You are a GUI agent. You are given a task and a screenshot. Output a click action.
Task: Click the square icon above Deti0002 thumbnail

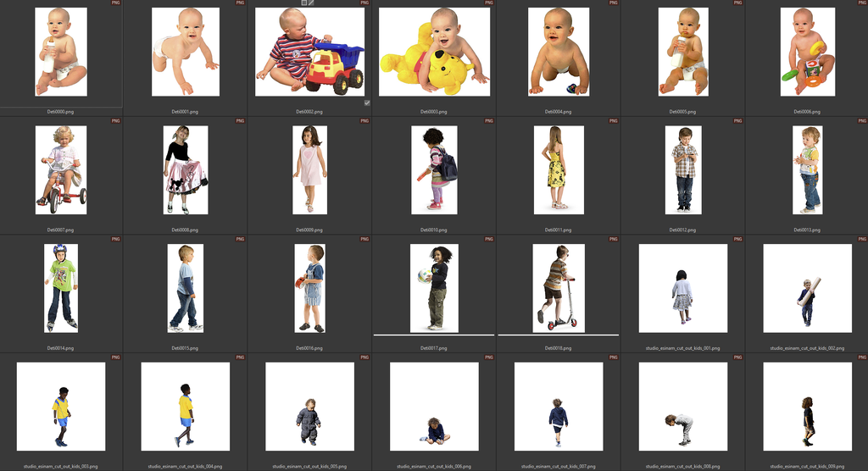303,3
